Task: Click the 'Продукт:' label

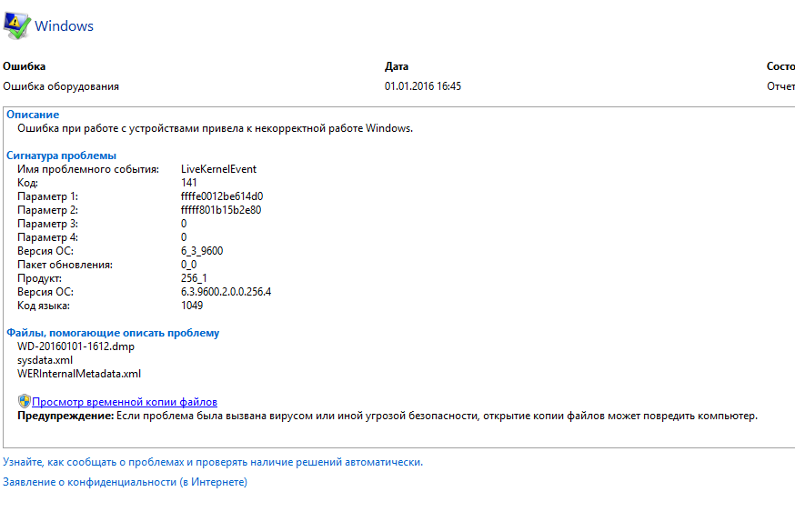Action: coord(39,278)
